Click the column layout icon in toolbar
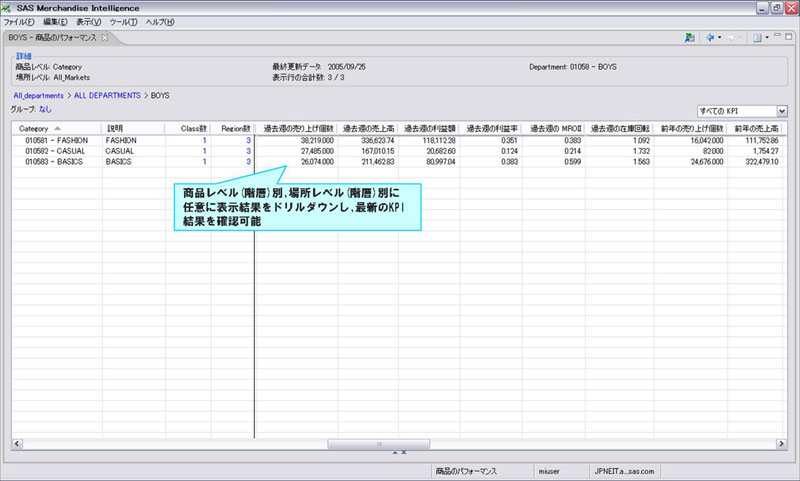The image size is (800, 481). [x=757, y=37]
